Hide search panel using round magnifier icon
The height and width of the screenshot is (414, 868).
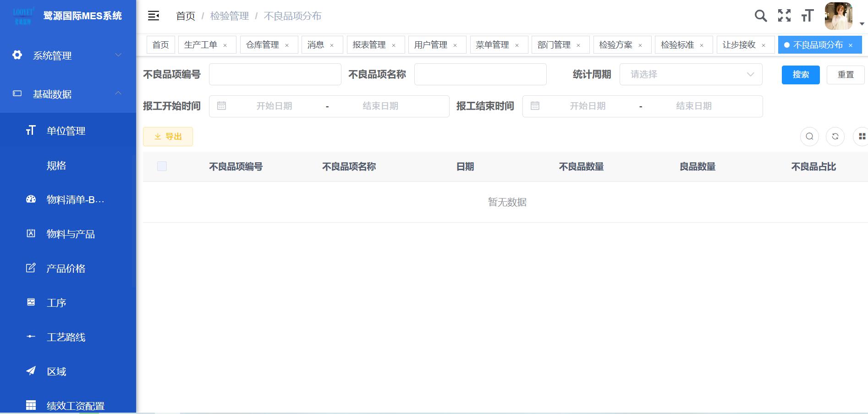809,137
